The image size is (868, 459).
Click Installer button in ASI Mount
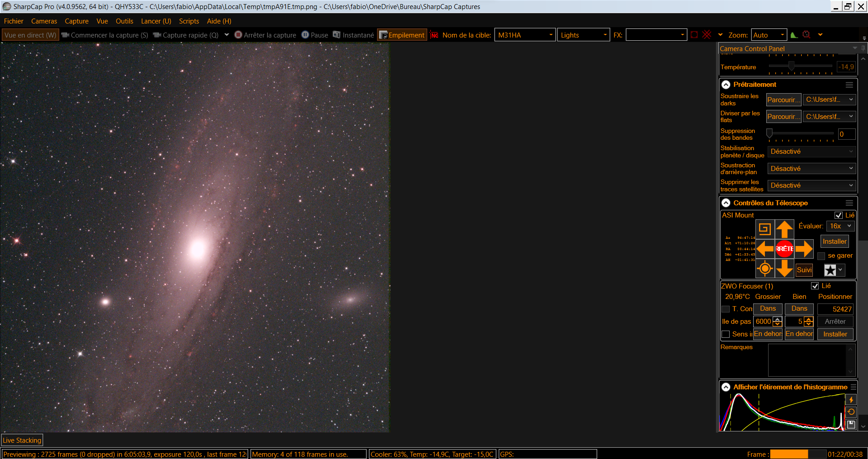coord(835,241)
